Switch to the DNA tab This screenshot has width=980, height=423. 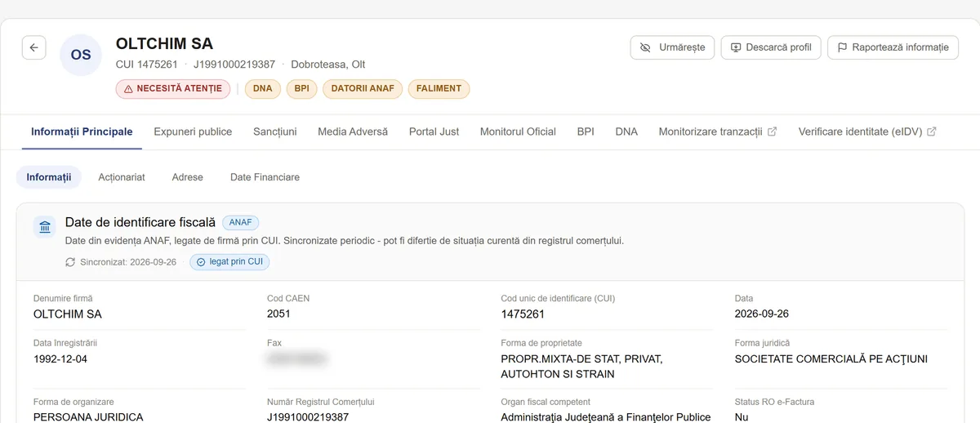pos(626,131)
